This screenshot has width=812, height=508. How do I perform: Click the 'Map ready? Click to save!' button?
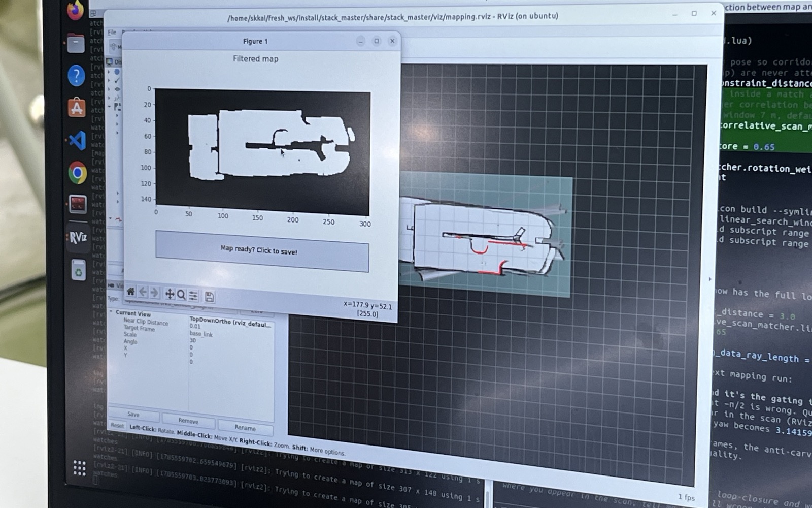click(262, 251)
